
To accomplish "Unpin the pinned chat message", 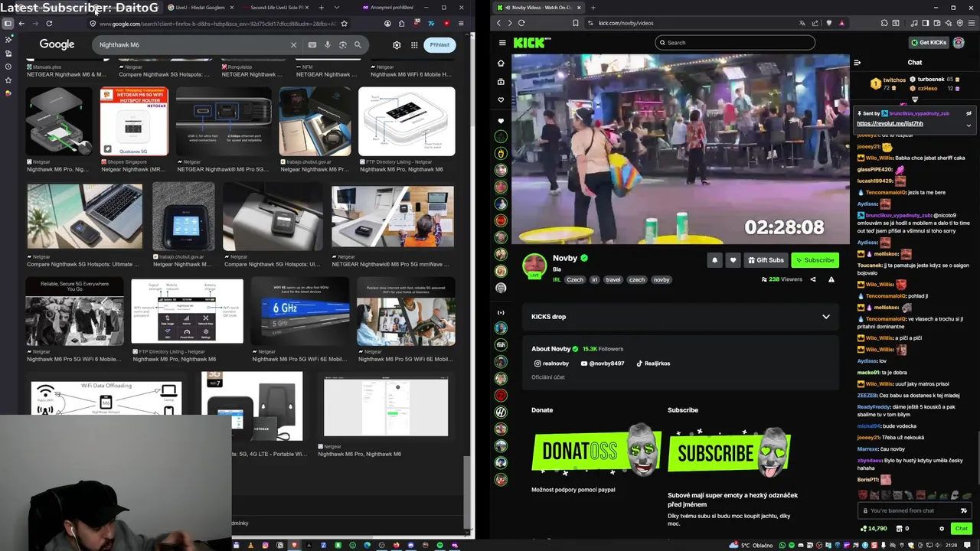I will (969, 113).
